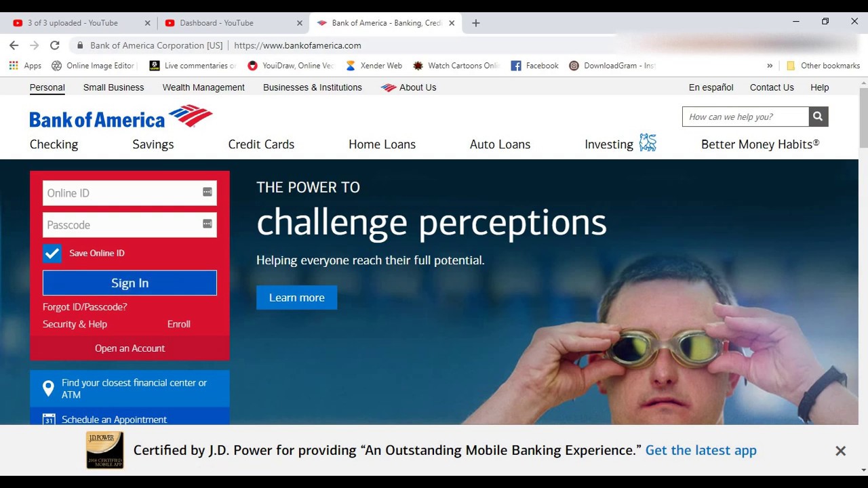This screenshot has height=488, width=868.
Task: Click the Merrill bull icon next to Investing
Action: 648,142
